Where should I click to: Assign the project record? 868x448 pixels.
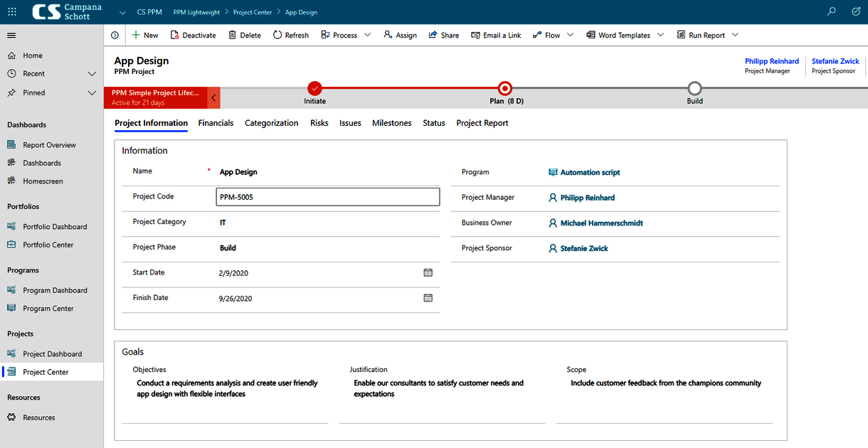tap(400, 35)
